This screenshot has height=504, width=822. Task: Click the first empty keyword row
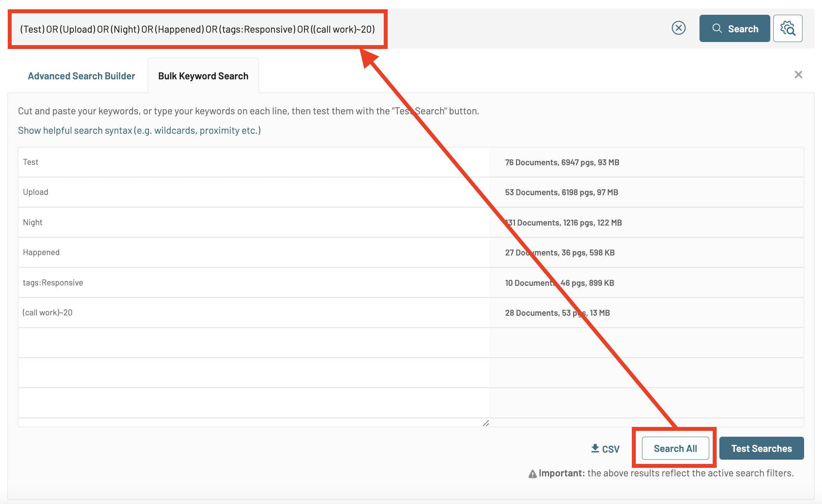(x=254, y=343)
